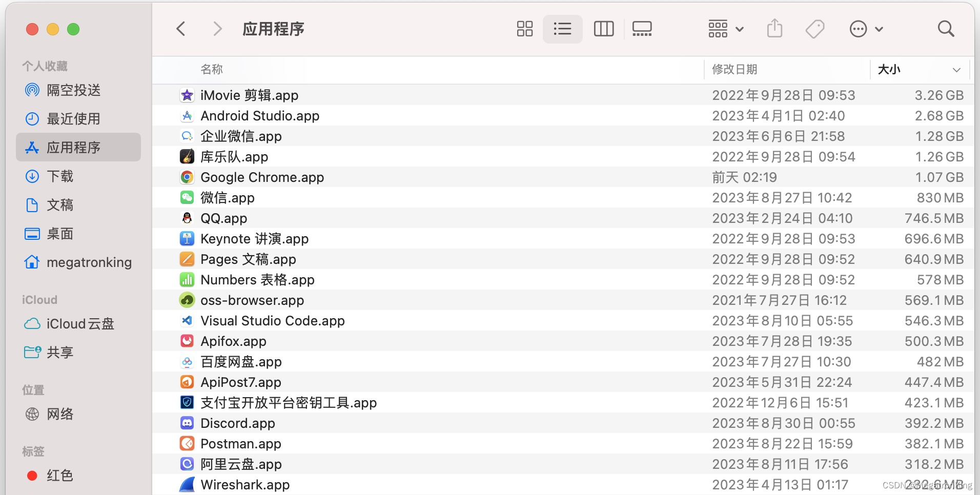Open 文稿 in the sidebar
Viewport: 980px width, 495px height.
(78, 205)
